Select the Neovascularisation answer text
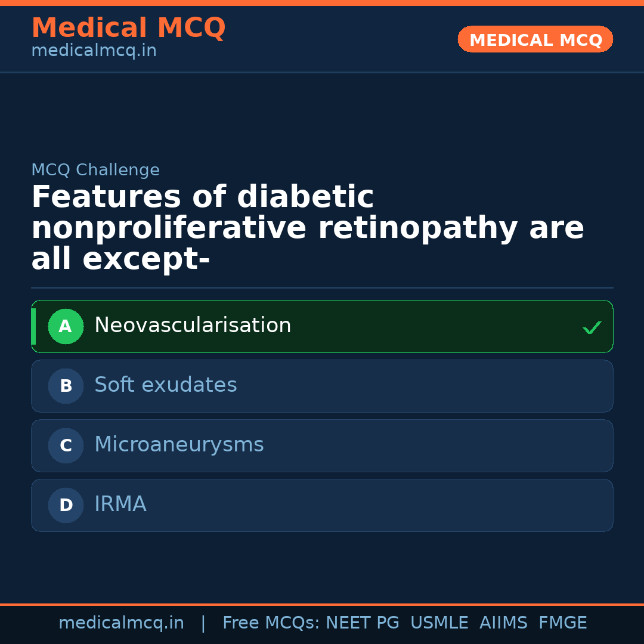644x644 pixels. [193, 326]
